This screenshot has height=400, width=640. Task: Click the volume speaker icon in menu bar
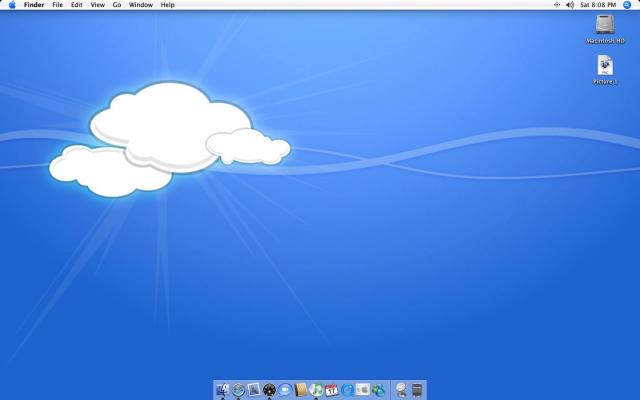(x=570, y=5)
